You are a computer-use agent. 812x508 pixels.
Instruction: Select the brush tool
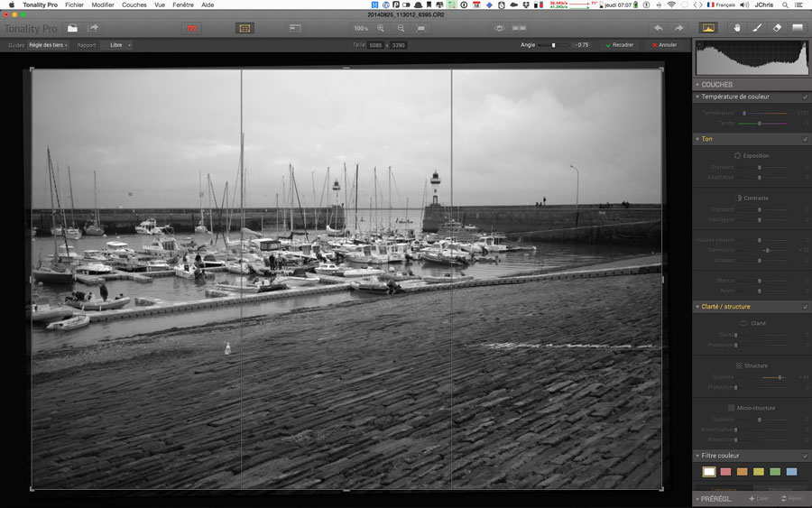(757, 29)
